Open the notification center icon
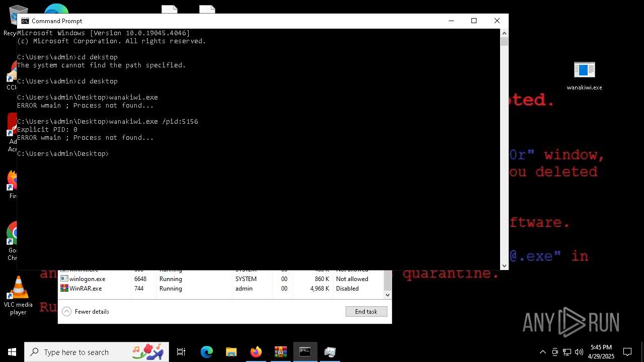Image resolution: width=644 pixels, height=362 pixels. [627, 352]
